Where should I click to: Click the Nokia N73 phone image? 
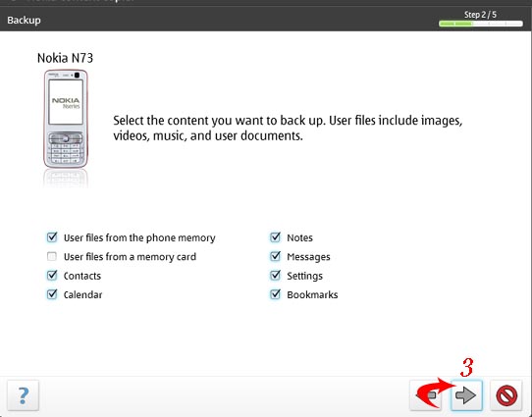[x=66, y=119]
